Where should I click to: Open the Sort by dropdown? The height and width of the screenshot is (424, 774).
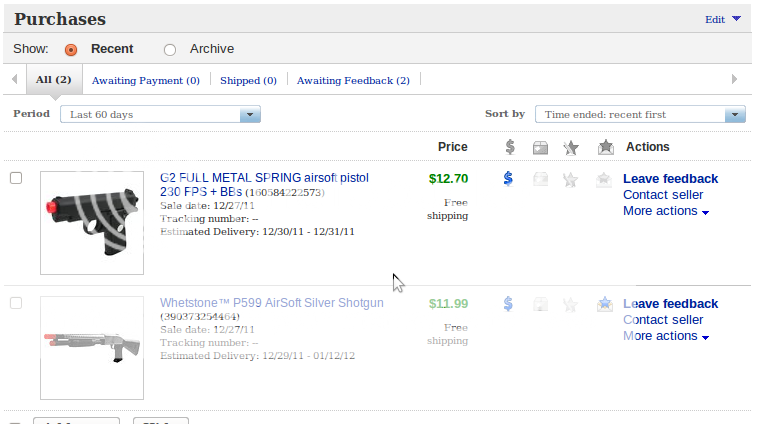640,115
